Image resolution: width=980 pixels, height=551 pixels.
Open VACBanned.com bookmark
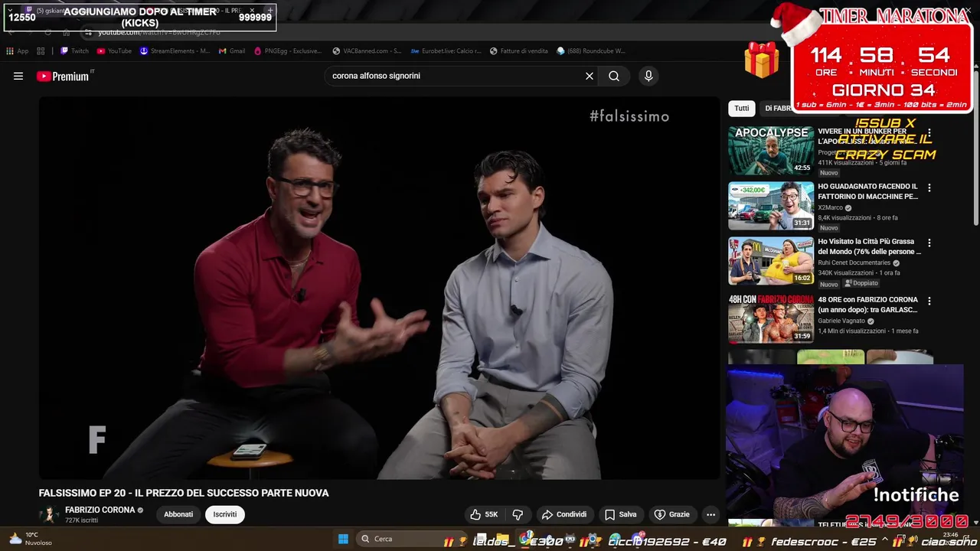367,51
